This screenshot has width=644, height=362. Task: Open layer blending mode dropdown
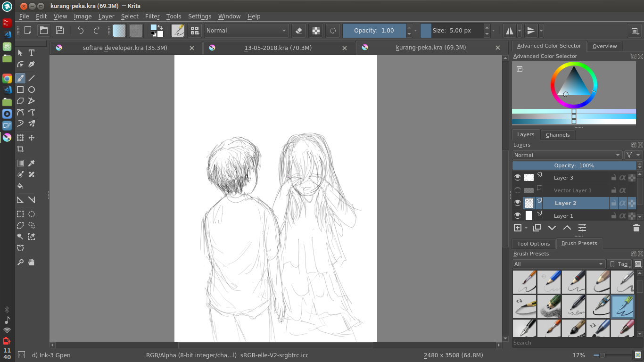pos(567,155)
